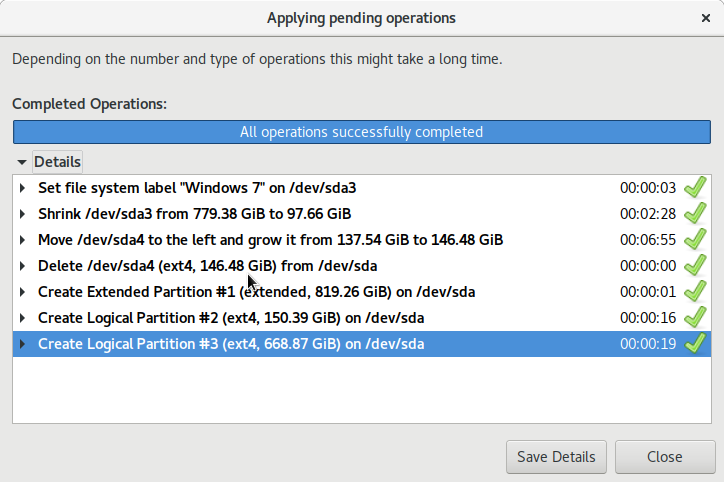Click green checkmark for Set file system label

coord(695,187)
